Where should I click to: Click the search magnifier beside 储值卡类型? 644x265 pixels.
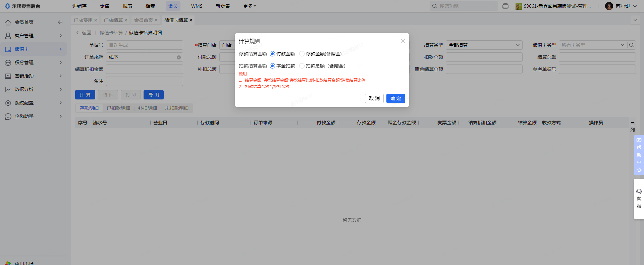tap(632, 45)
